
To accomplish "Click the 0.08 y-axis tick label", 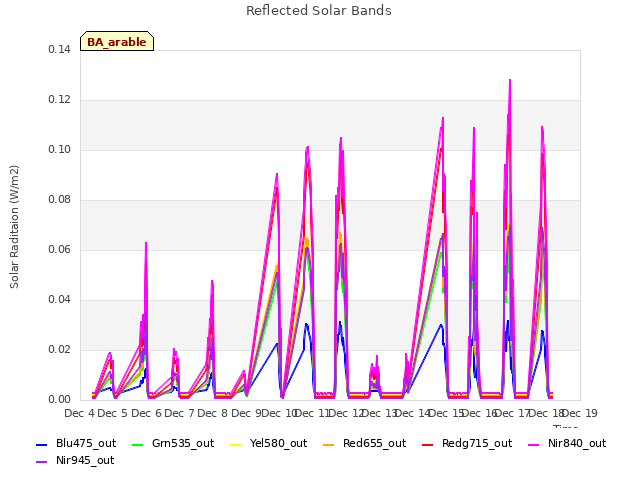I will [59, 200].
